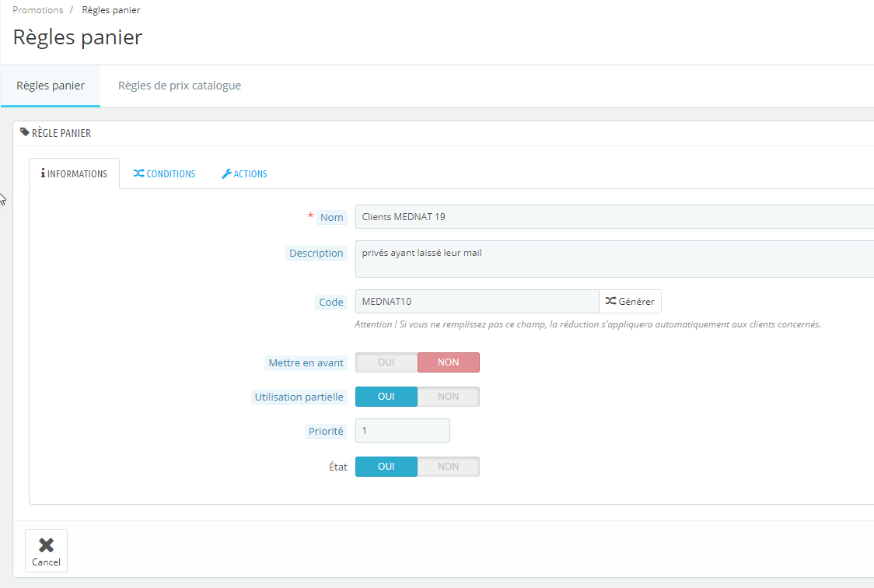Open the Conditions tab

tap(164, 173)
